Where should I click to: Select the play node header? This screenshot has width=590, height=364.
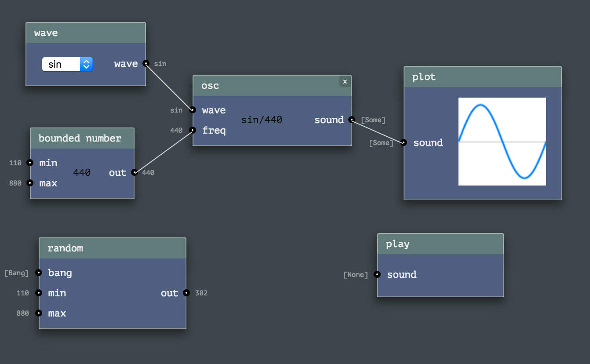440,244
